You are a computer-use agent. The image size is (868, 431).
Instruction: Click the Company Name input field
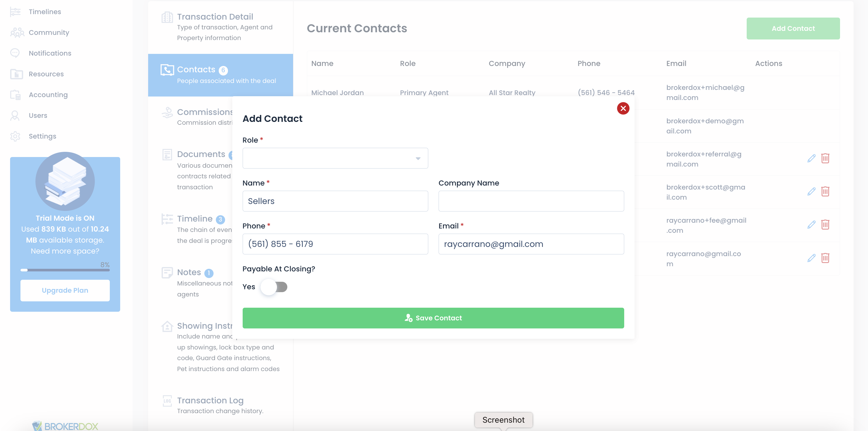[x=531, y=201]
